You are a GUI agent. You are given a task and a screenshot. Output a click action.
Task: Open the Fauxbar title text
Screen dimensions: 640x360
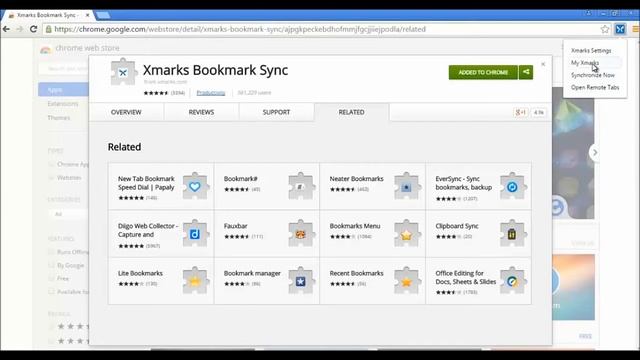236,226
